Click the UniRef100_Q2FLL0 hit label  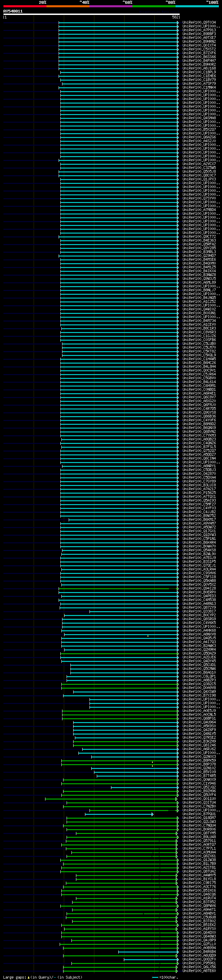coord(199,944)
